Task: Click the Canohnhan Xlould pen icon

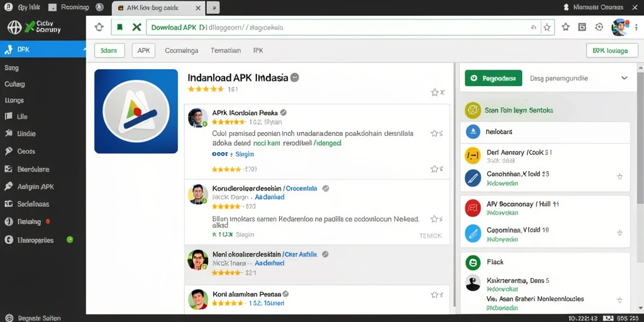Action: tap(473, 178)
